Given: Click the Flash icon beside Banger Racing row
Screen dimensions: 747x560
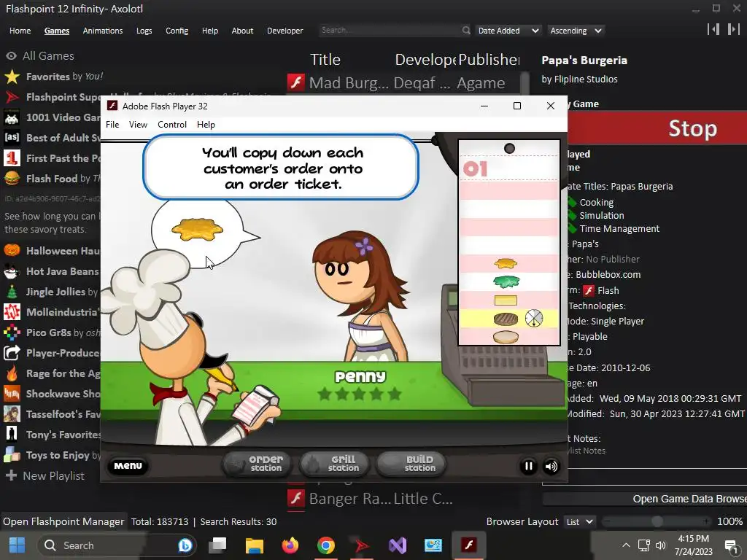Looking at the screenshot, I should point(296,499).
